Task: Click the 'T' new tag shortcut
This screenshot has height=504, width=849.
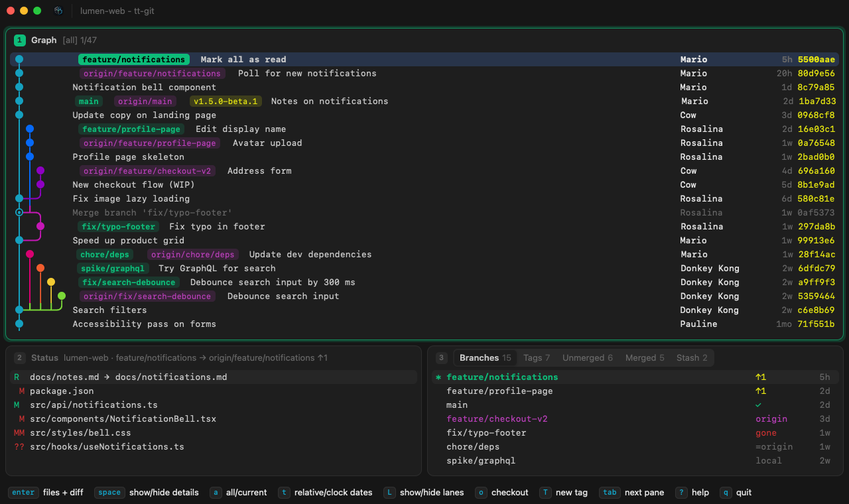Action: click(x=563, y=492)
